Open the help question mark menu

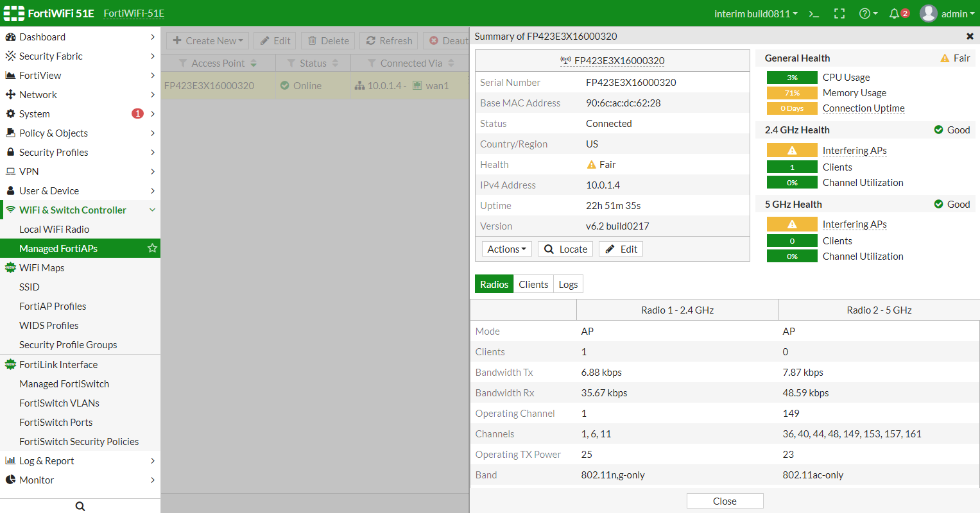868,13
